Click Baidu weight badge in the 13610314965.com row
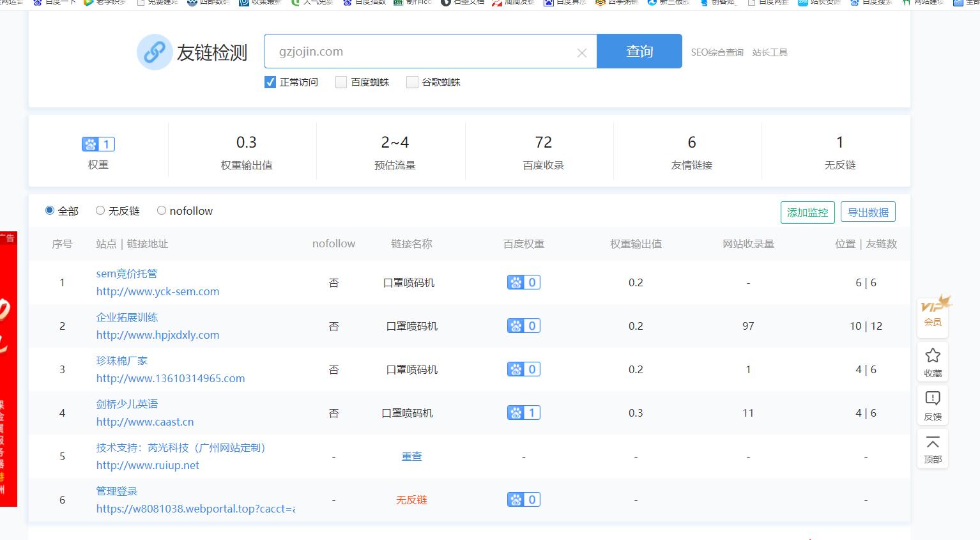 point(524,369)
